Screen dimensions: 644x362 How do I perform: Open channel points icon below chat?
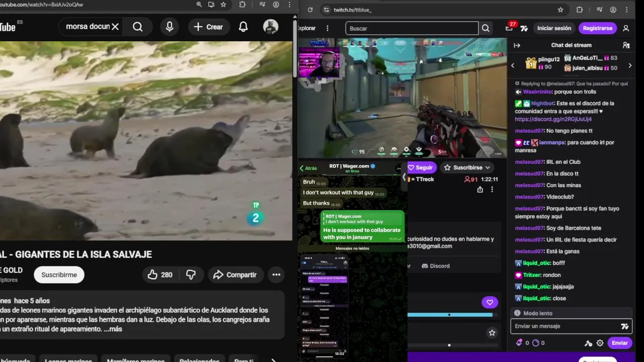(x=535, y=343)
